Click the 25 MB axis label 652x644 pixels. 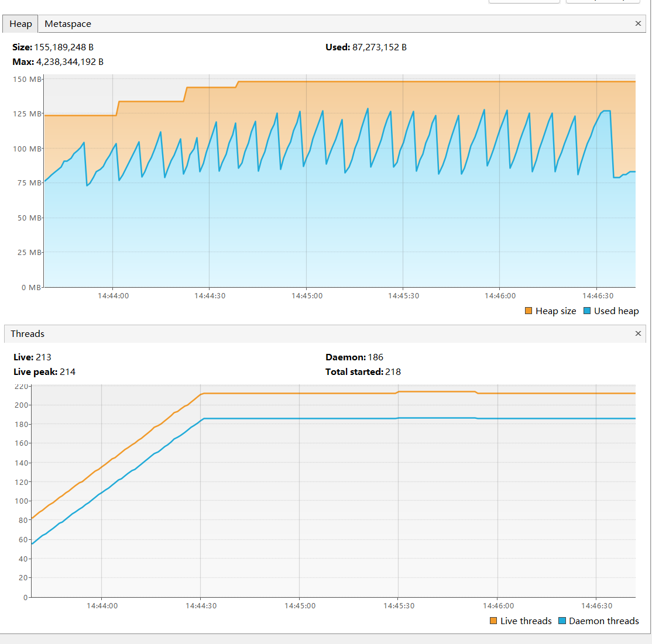point(29,252)
